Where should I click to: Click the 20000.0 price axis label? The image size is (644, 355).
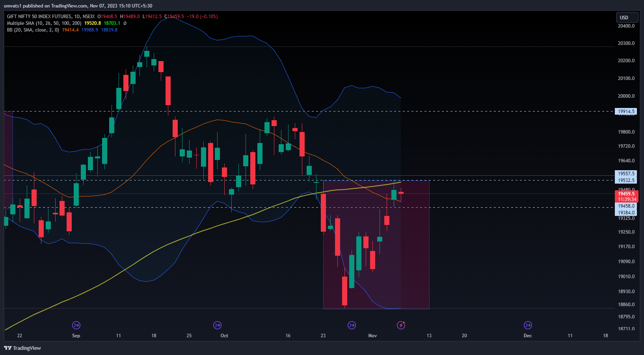click(626, 96)
